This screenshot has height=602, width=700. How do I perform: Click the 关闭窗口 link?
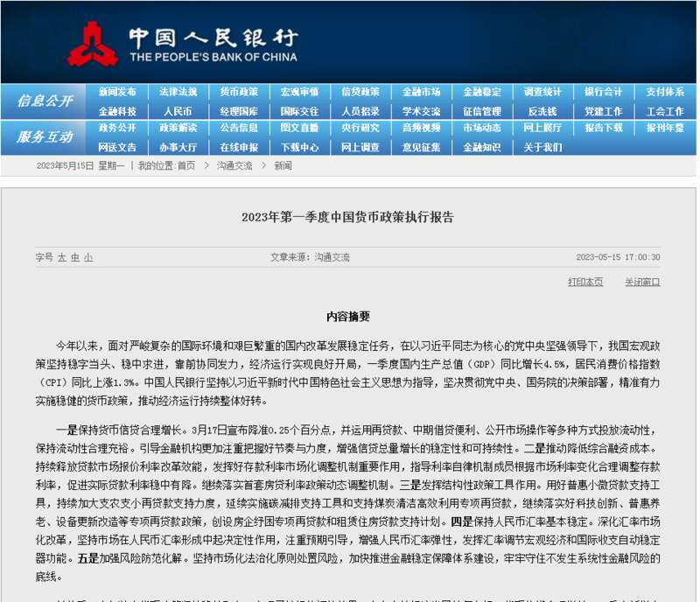642,282
